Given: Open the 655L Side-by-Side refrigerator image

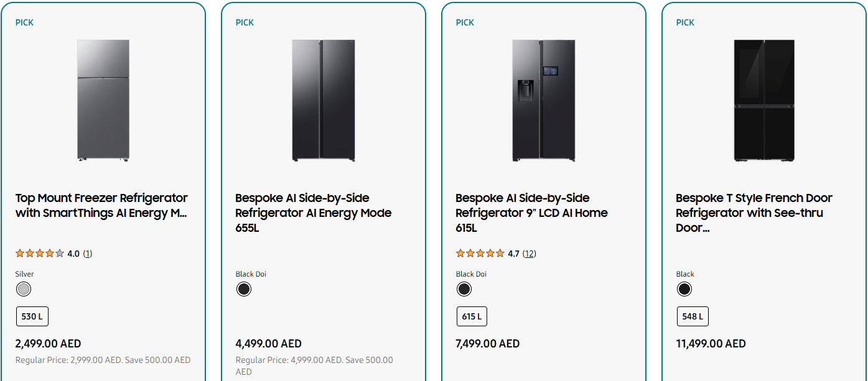Looking at the screenshot, I should [324, 101].
